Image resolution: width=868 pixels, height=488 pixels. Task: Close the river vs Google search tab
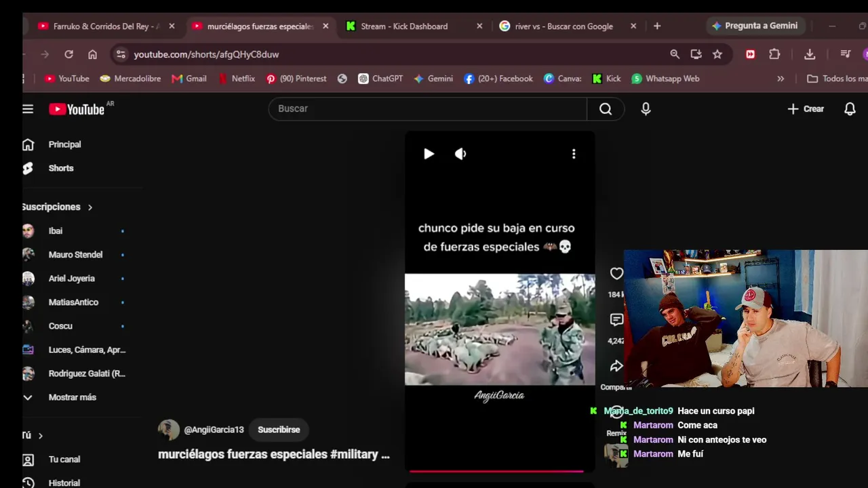click(x=633, y=26)
